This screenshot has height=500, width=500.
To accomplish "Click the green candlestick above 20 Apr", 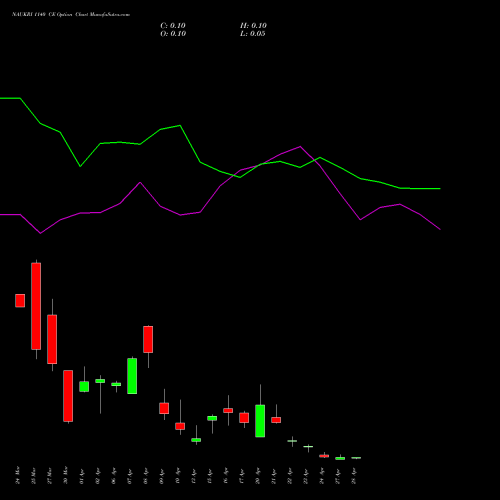I will point(260,421).
